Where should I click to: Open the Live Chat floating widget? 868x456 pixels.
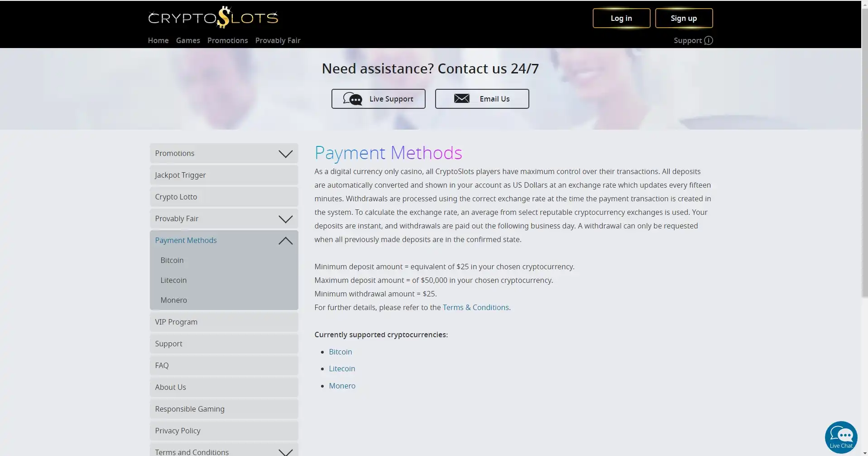(841, 438)
